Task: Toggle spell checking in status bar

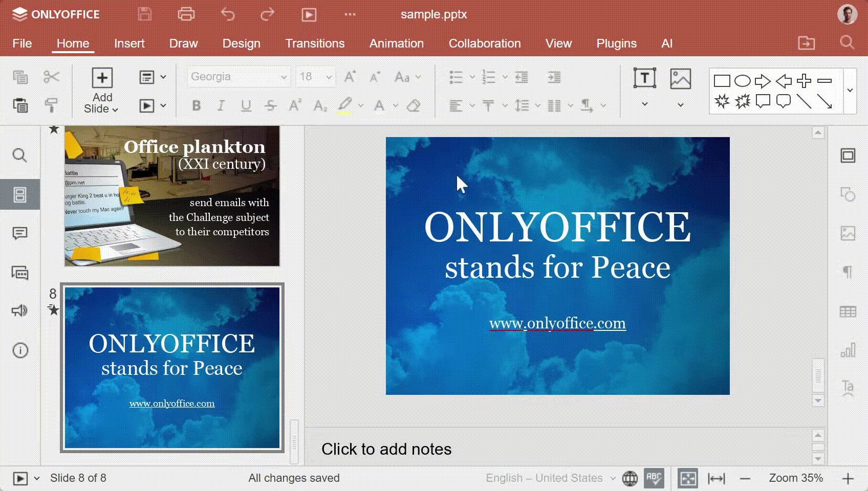Action: 654,479
